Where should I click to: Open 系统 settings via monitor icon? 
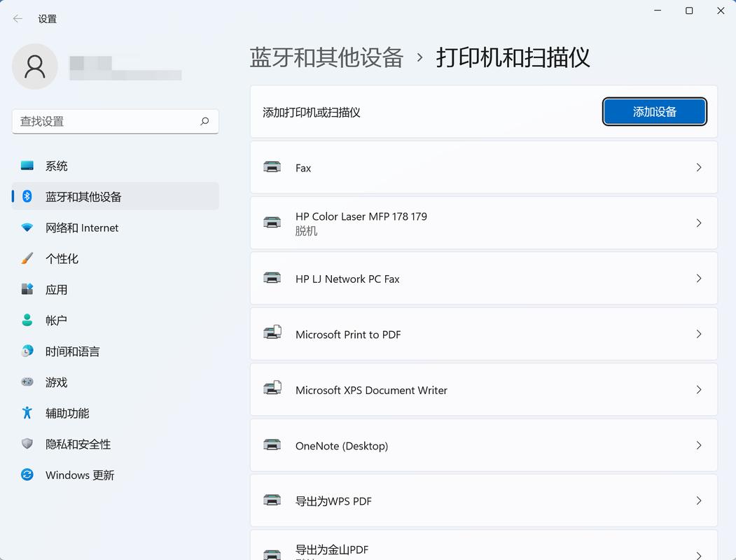27,166
